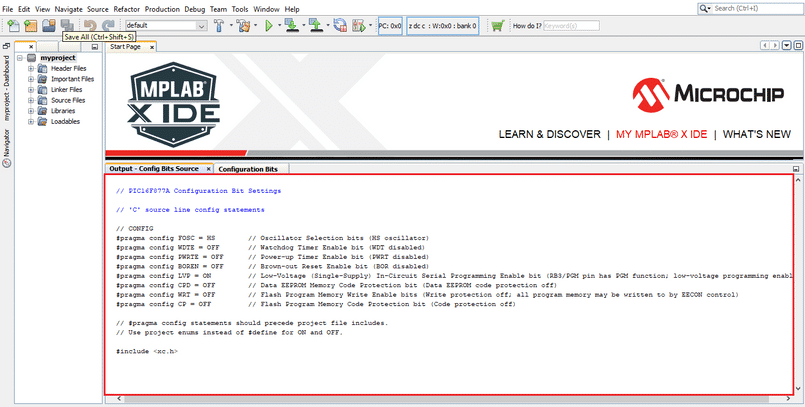The width and height of the screenshot is (805, 407).
Task: Open the Clean and Build dropdown arrow
Action: [x=255, y=26]
